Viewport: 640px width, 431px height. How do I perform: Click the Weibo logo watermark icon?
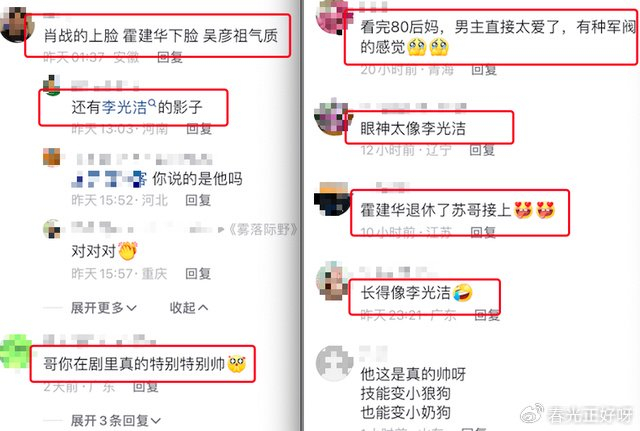pyautogui.click(x=532, y=413)
